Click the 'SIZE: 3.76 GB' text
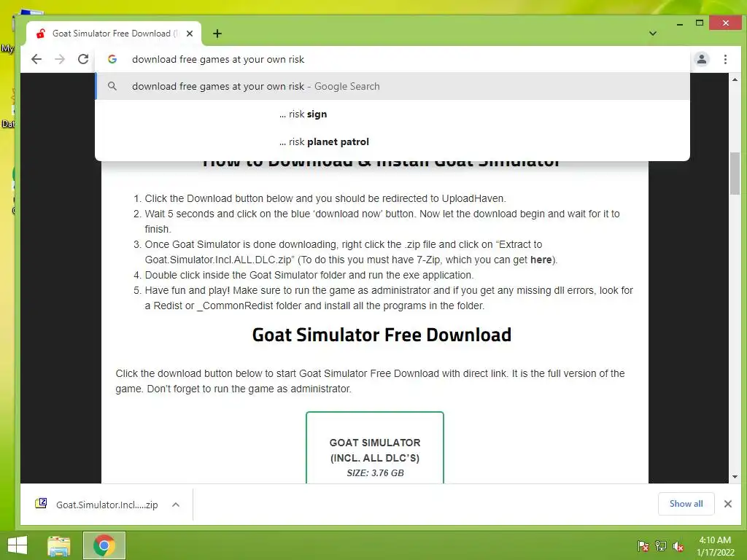Viewport: 747px width, 560px height. [376, 472]
